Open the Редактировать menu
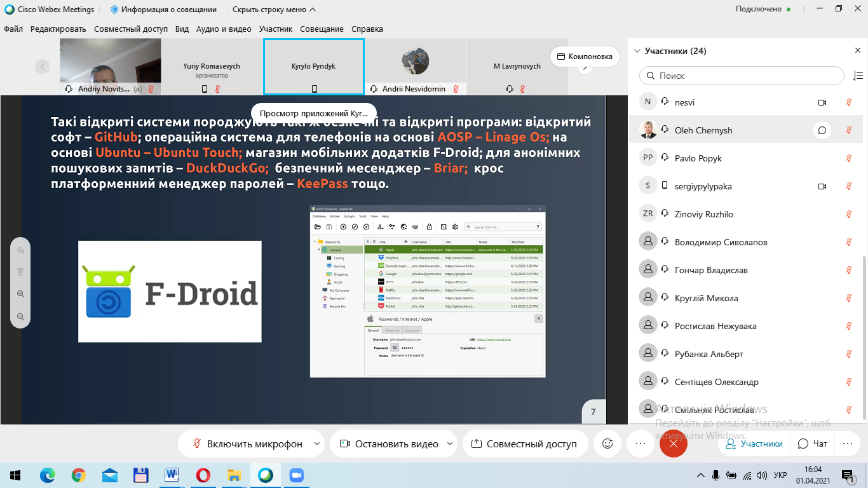The width and height of the screenshot is (868, 488). [58, 29]
